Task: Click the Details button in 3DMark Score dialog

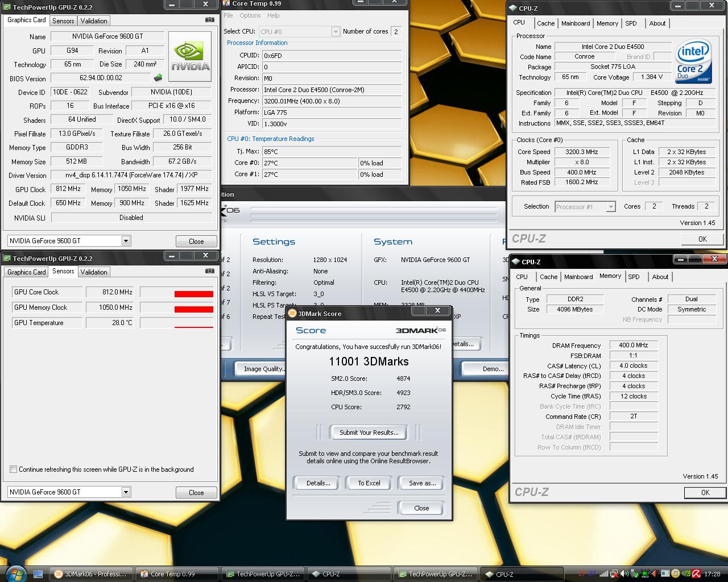Action: click(318, 483)
